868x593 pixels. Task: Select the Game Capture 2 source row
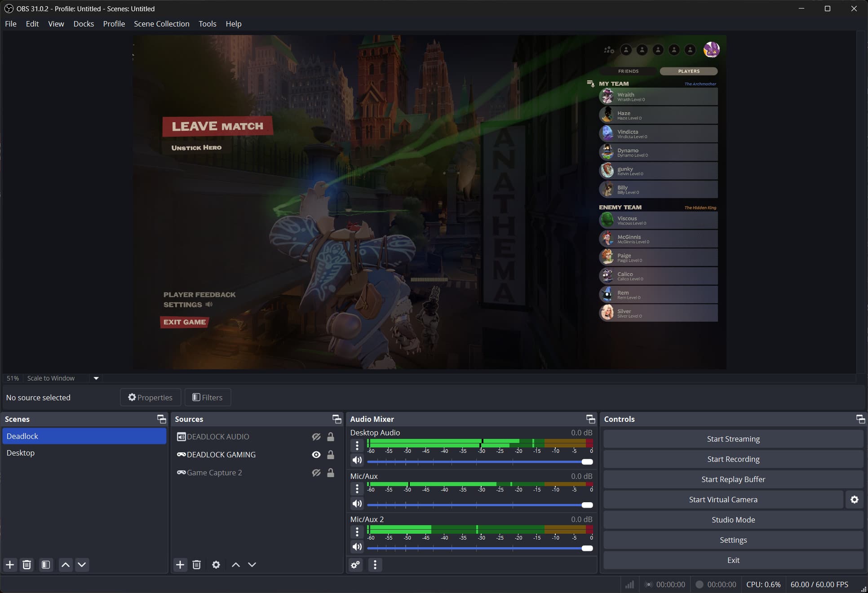tap(256, 473)
